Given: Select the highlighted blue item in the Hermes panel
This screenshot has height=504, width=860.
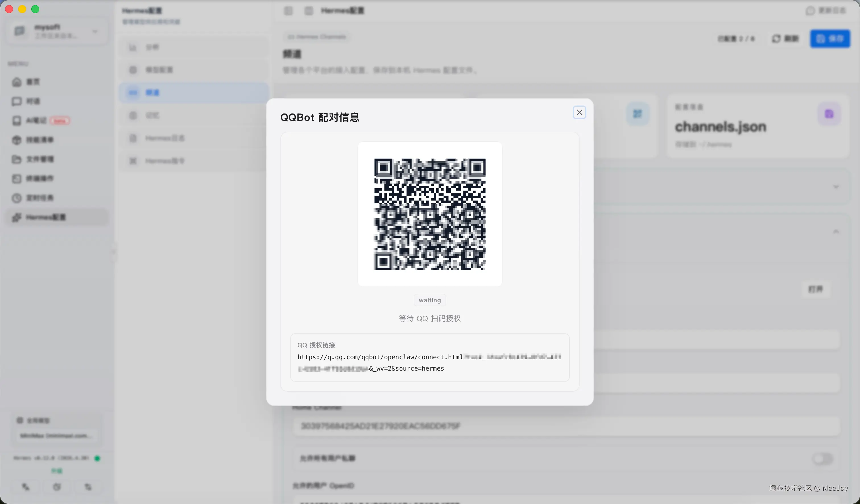Looking at the screenshot, I should tap(194, 92).
